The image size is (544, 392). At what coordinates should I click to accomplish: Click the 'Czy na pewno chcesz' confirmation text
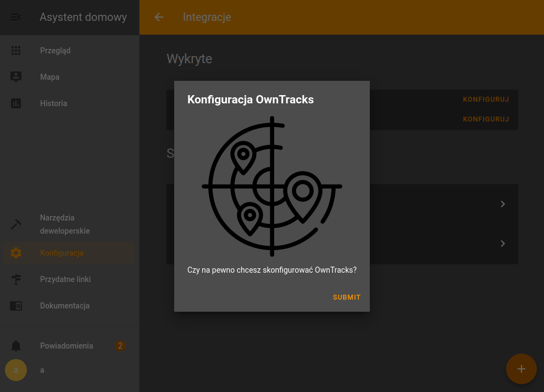(272, 270)
